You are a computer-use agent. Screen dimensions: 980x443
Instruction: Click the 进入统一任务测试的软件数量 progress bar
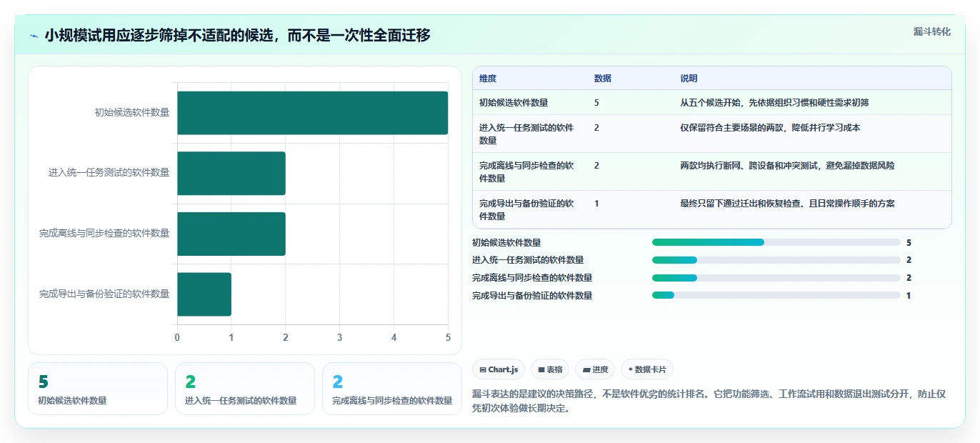[x=776, y=260]
